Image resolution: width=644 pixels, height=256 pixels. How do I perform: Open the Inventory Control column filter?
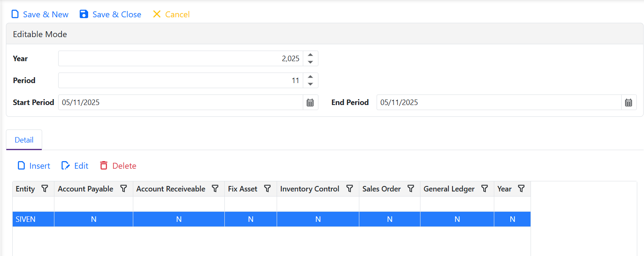[350, 189]
